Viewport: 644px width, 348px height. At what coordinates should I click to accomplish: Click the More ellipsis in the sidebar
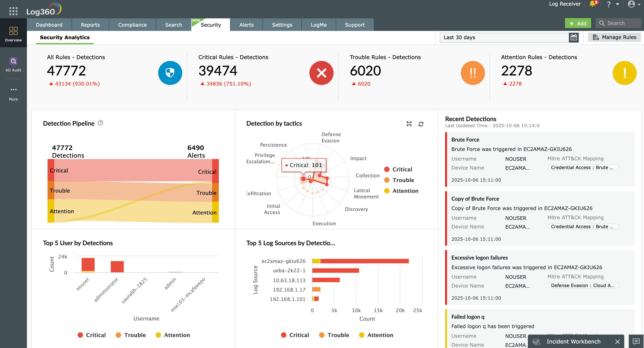(13, 90)
